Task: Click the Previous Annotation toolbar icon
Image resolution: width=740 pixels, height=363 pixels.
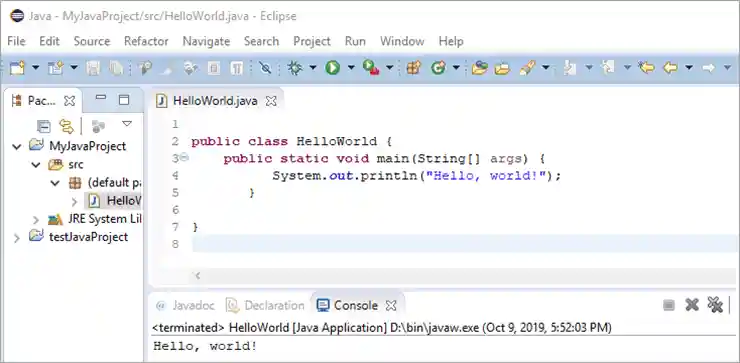Action: 607,68
